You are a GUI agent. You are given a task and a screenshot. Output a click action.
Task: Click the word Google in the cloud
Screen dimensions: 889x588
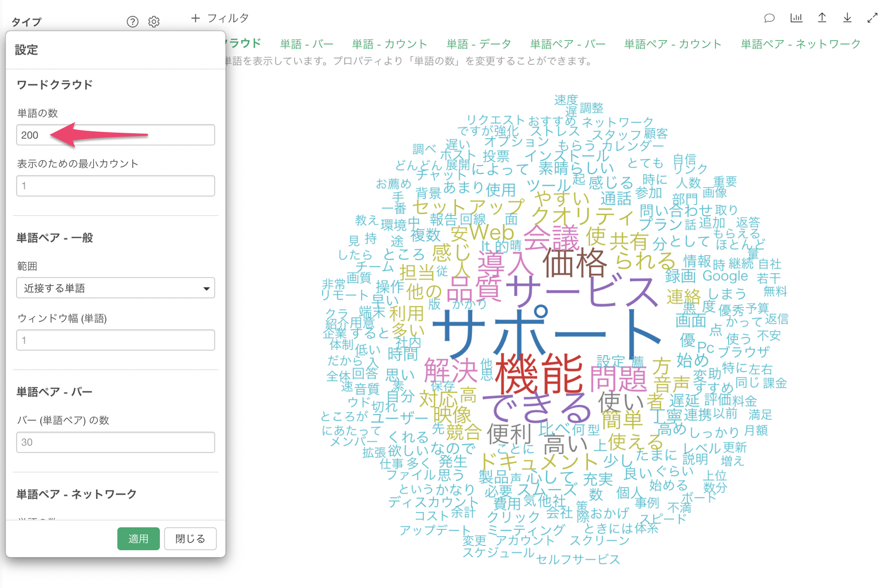[x=725, y=276]
